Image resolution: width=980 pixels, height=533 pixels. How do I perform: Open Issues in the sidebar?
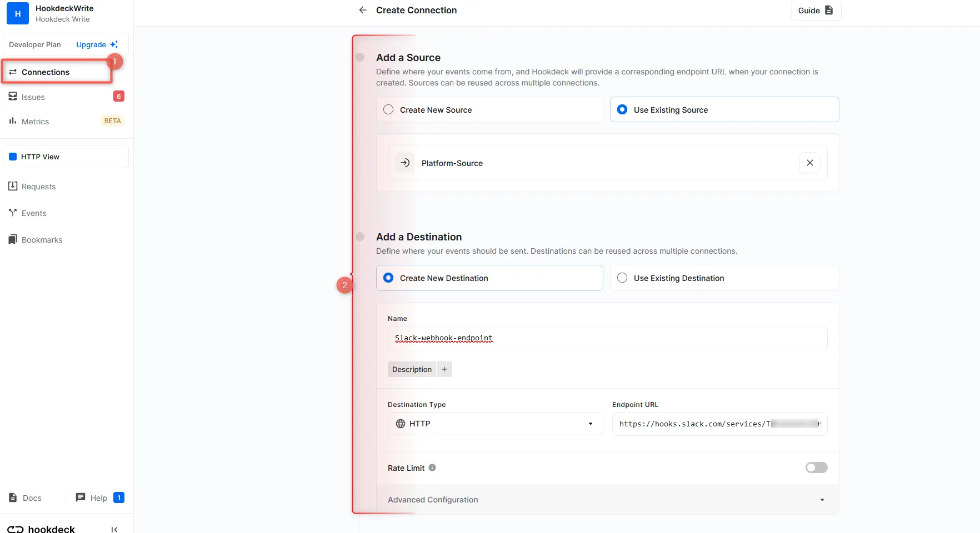(x=33, y=97)
